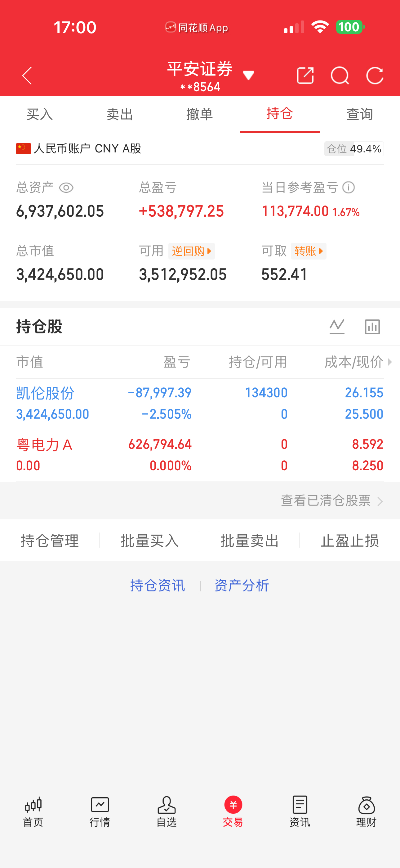Sort holdings by 盈亏 column header
This screenshot has height=868, width=400.
coord(177,362)
